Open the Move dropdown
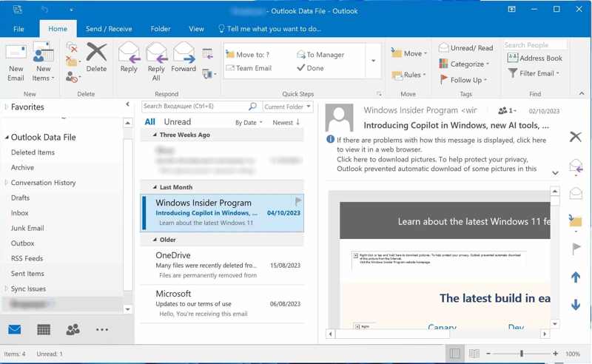Screen dimensions: 592x364 click(409, 53)
